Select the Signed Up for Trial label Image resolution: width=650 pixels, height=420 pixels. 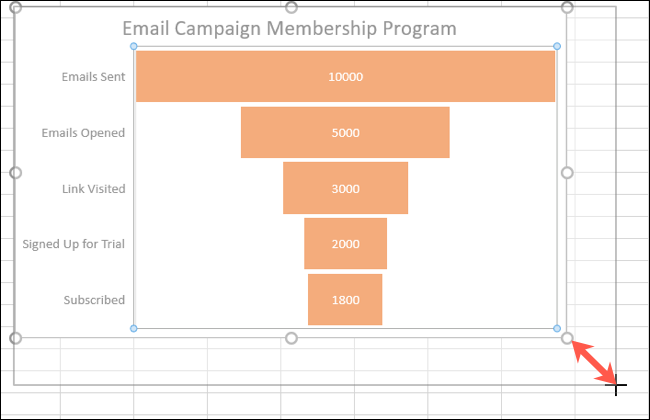73,243
